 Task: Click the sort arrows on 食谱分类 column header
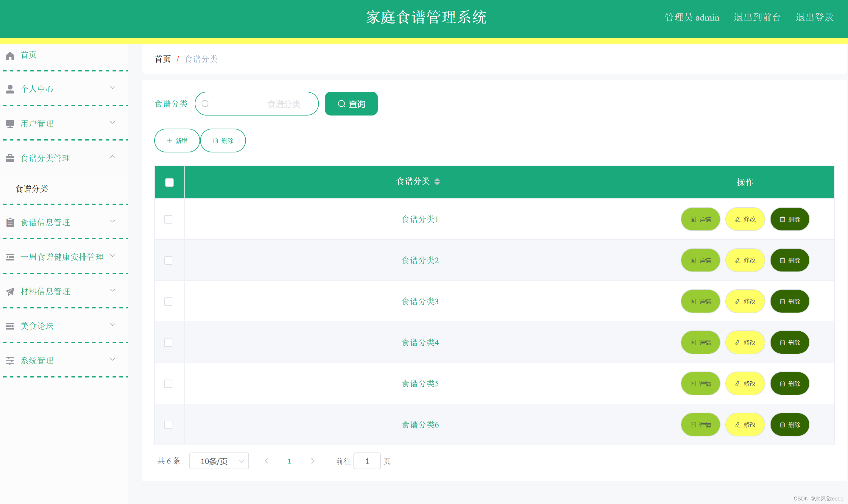point(438,182)
